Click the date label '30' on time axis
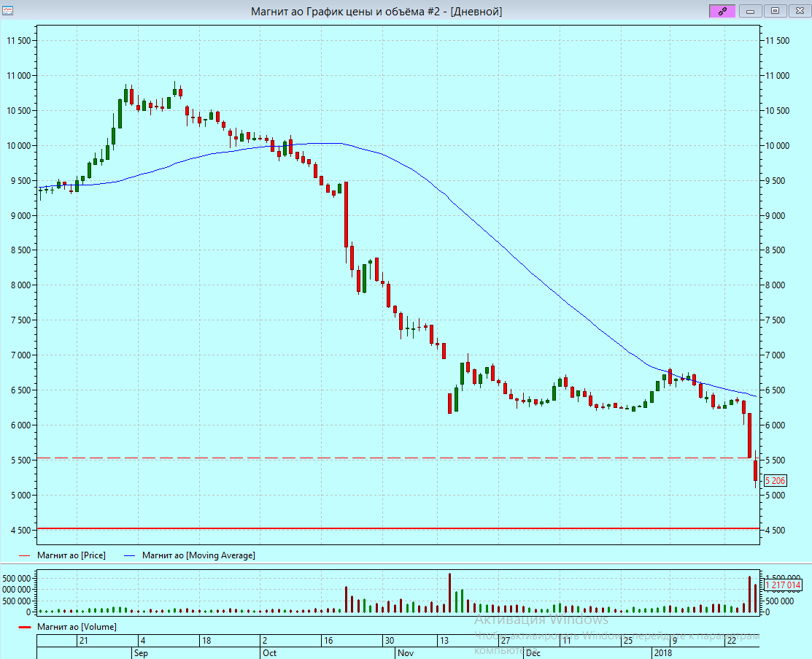Viewport: 812px width, 659px height. pos(390,641)
